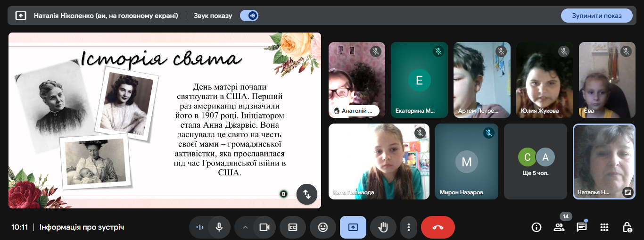Toggle the camera button

tap(264, 227)
